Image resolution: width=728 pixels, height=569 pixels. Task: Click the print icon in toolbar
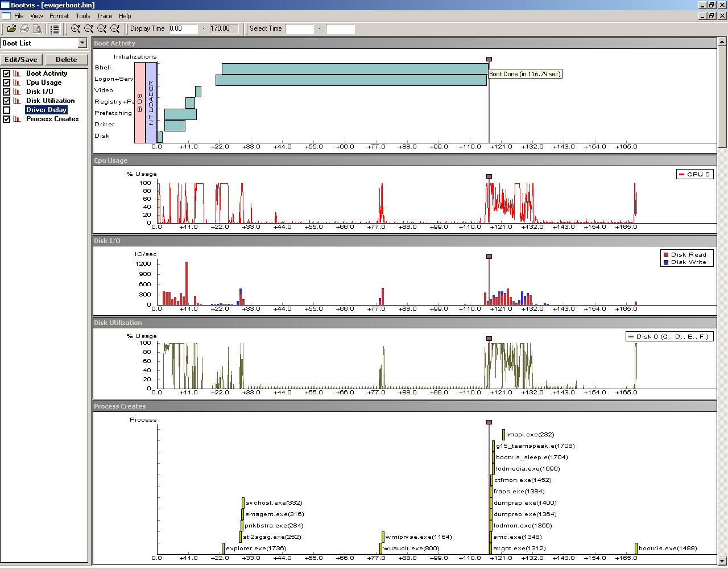(24, 28)
